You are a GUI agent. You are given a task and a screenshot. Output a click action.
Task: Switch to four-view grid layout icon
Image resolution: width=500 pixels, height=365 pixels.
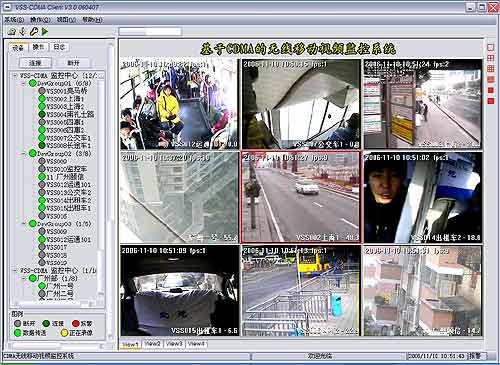[x=491, y=58]
